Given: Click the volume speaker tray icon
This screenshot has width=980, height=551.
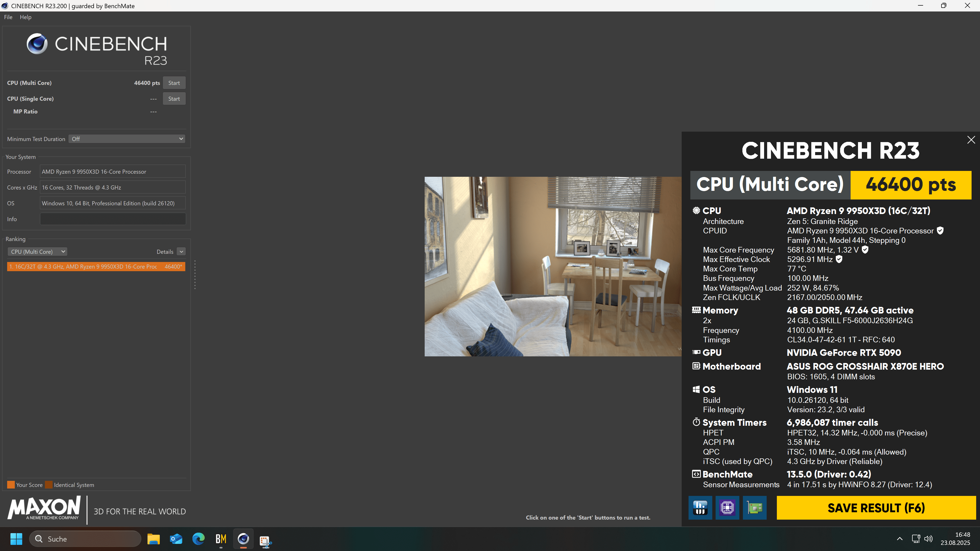Looking at the screenshot, I should tap(928, 539).
